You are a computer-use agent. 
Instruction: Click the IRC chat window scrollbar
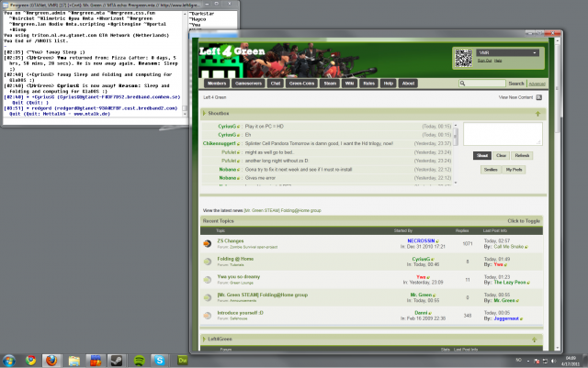point(185,63)
